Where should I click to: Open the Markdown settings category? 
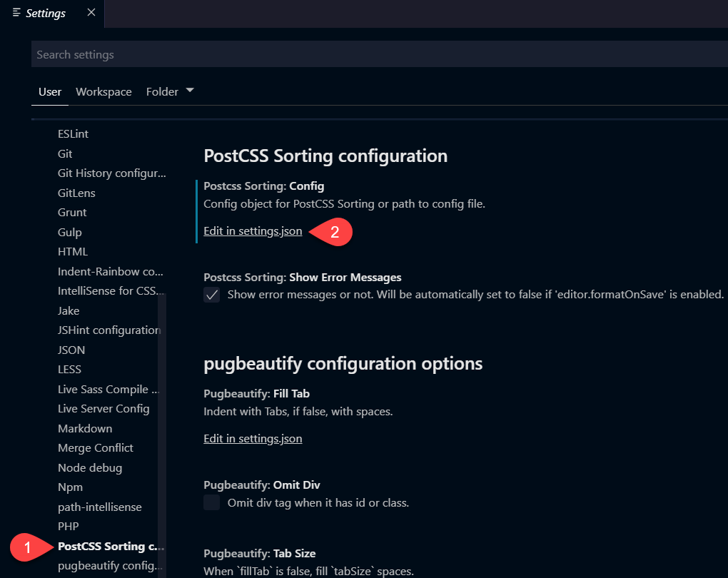(84, 428)
